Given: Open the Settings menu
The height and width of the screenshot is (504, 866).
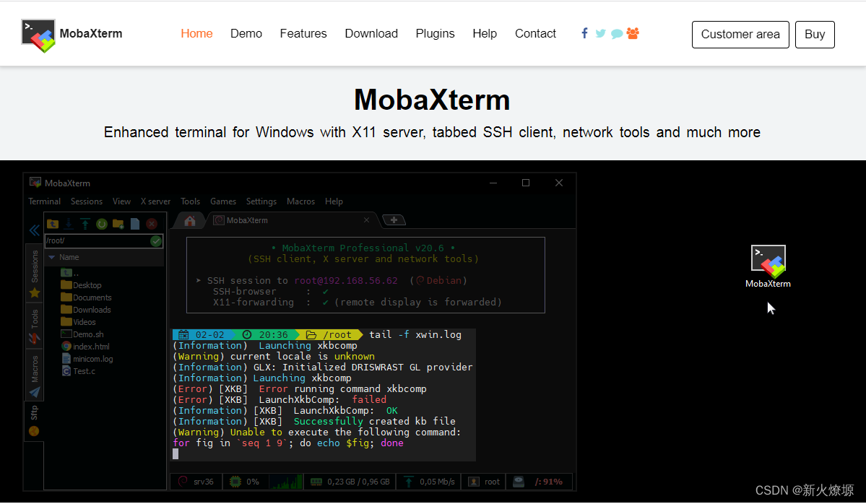Looking at the screenshot, I should [x=261, y=201].
